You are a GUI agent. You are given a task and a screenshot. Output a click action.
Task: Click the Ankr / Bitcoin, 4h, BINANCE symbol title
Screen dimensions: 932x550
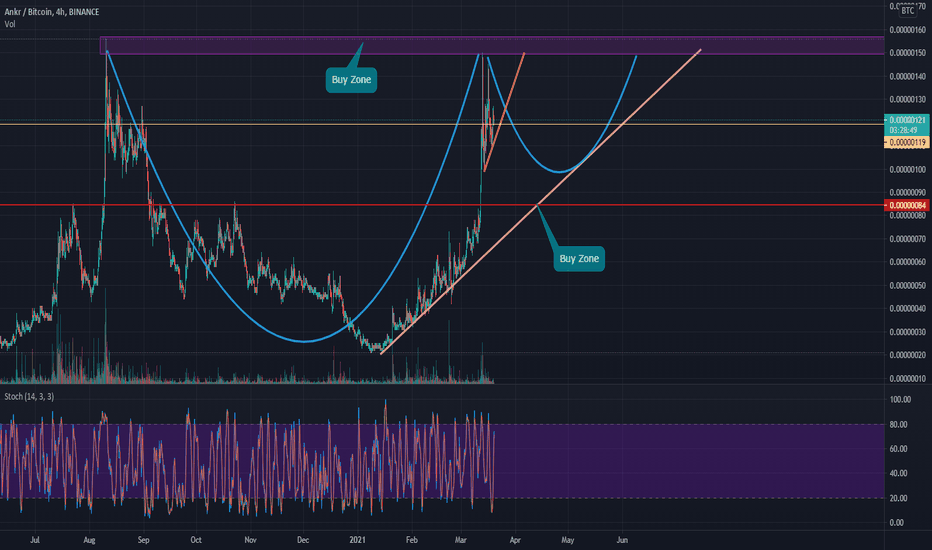coord(52,12)
